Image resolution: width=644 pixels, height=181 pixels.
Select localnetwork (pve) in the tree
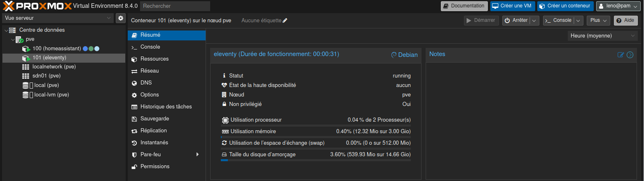coord(54,67)
